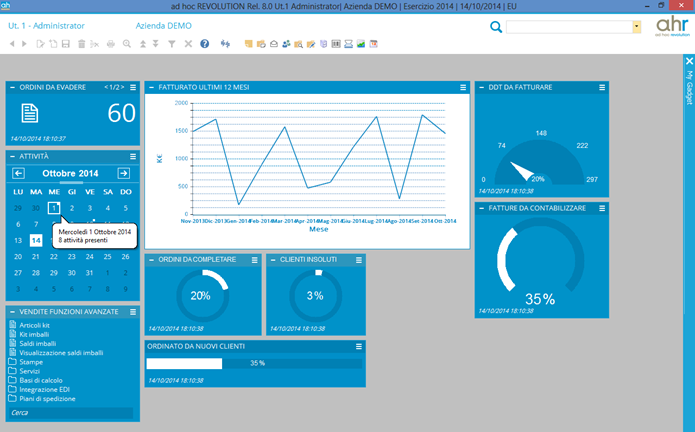The width and height of the screenshot is (695, 432).
Task: Click the yellow sticky note icon
Action: click(x=249, y=44)
